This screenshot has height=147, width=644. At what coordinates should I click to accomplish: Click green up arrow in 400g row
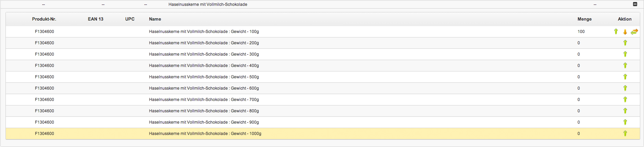(x=625, y=66)
